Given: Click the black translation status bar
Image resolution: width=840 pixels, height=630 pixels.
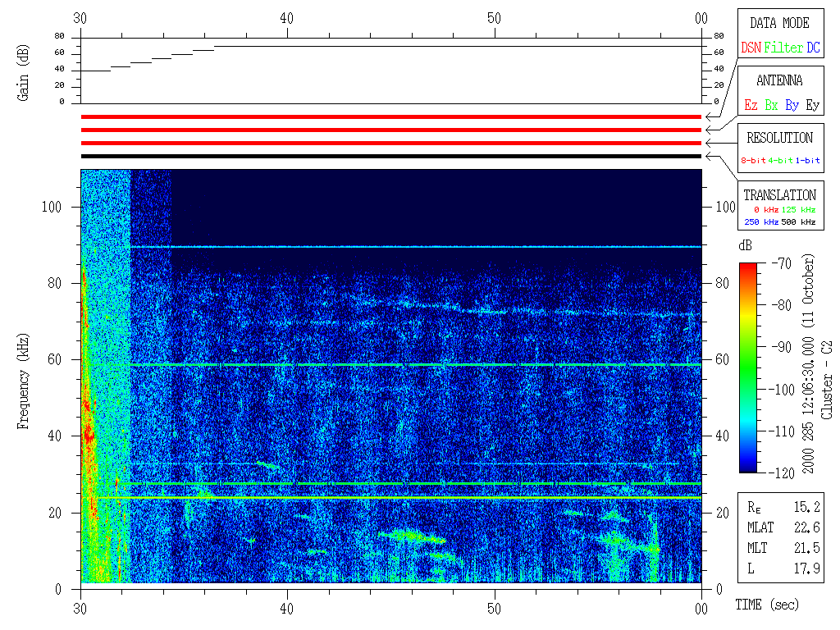Looking at the screenshot, I should [391, 156].
